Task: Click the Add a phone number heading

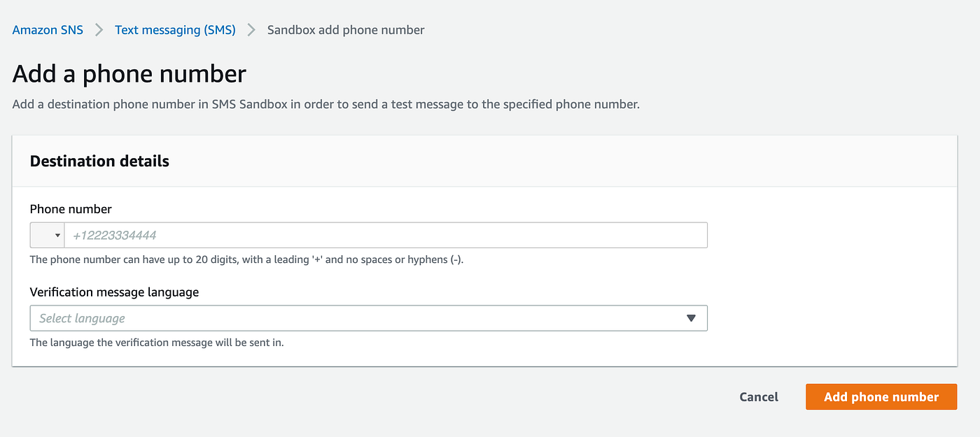Action: coord(129,74)
